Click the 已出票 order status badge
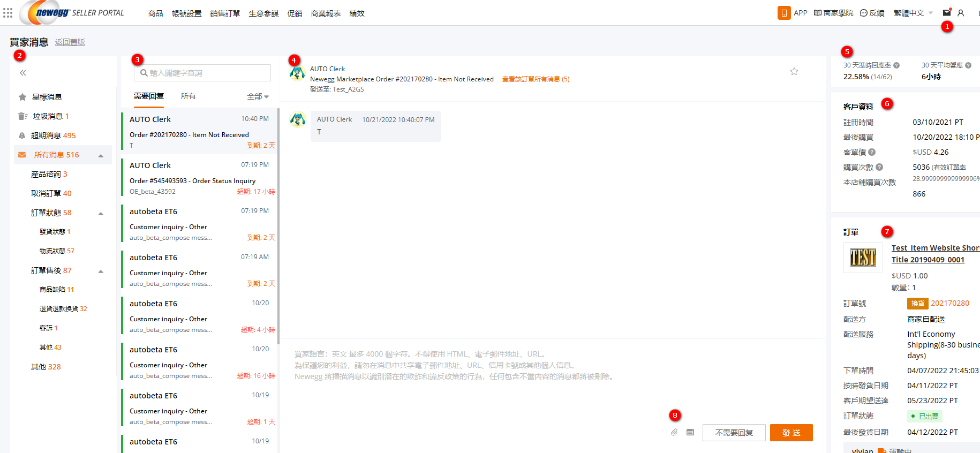980x453 pixels. 925,416
